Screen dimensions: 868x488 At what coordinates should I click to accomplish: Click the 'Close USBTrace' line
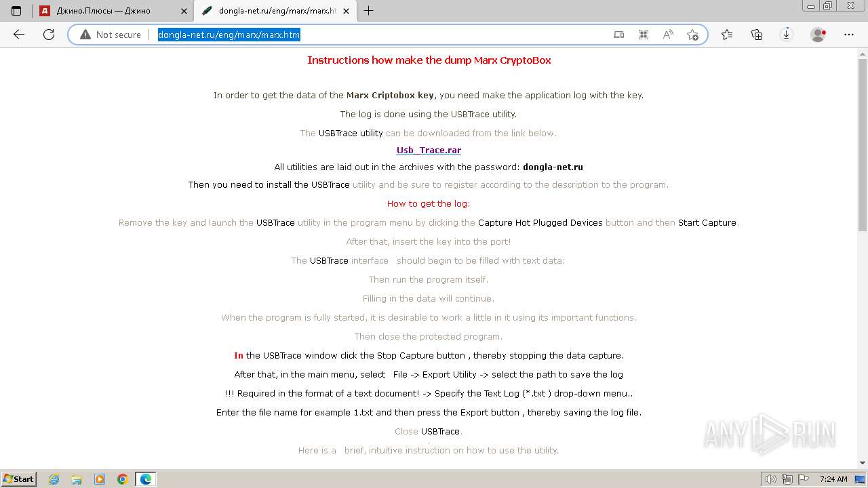coord(429,431)
